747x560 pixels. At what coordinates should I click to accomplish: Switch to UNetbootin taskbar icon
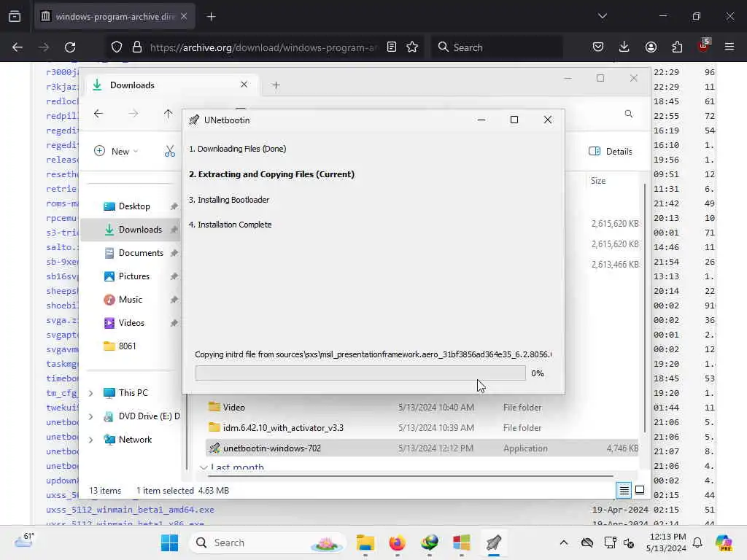tap(494, 542)
